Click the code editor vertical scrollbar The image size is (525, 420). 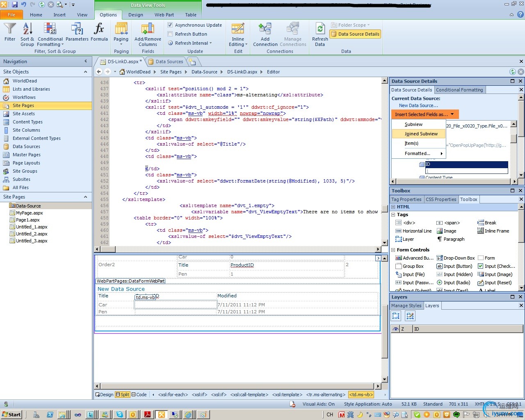coord(385,164)
